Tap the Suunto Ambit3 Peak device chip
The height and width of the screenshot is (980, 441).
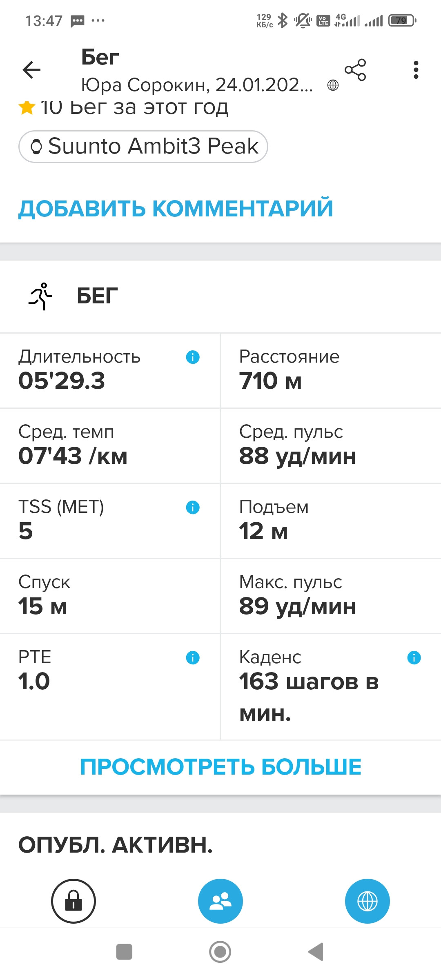143,147
